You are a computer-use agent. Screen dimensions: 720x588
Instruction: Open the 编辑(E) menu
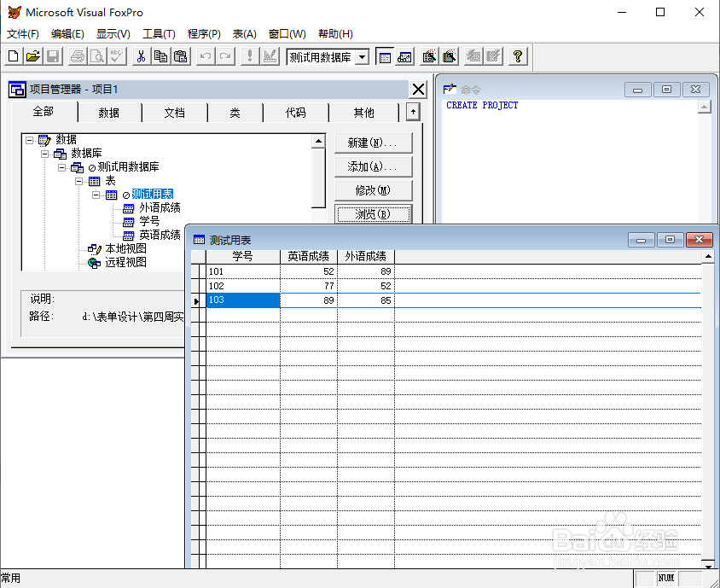(67, 34)
